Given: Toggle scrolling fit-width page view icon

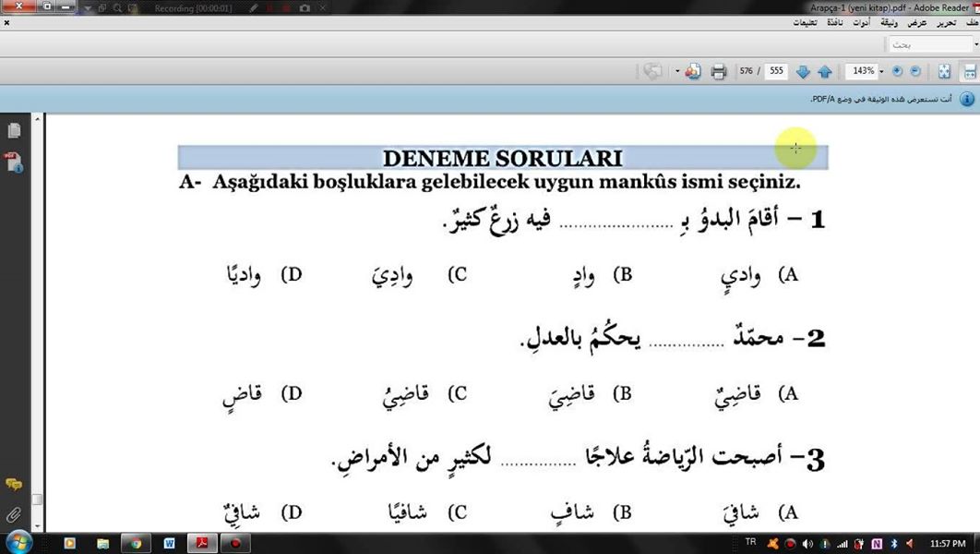Looking at the screenshot, I should [x=970, y=72].
